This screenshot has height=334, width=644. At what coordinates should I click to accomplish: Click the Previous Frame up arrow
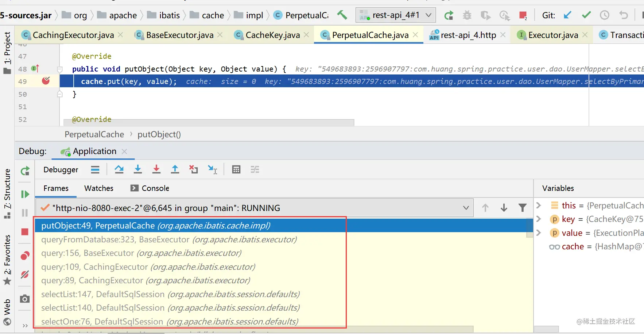485,208
